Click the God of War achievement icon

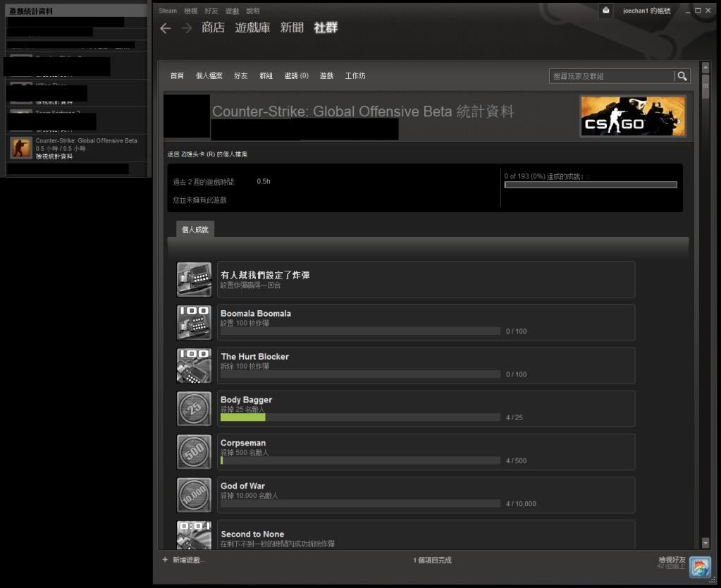click(x=194, y=495)
